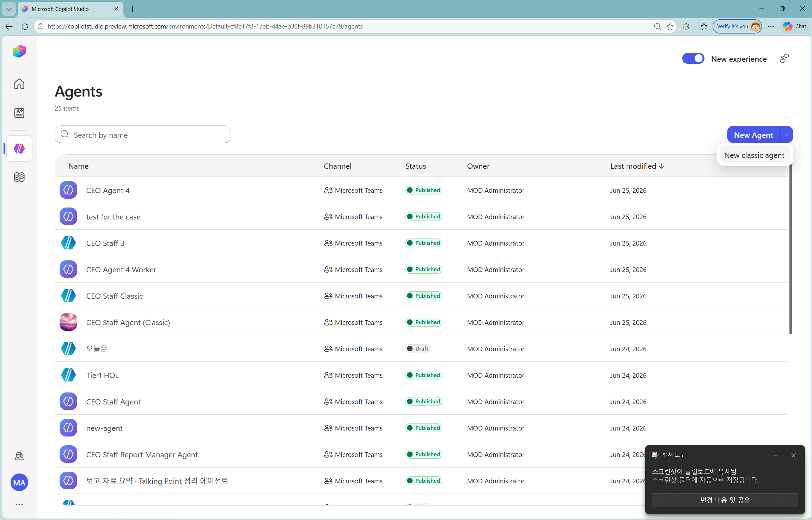812x520 pixels.
Task: Click the site info lock icon
Action: pyautogui.click(x=41, y=26)
